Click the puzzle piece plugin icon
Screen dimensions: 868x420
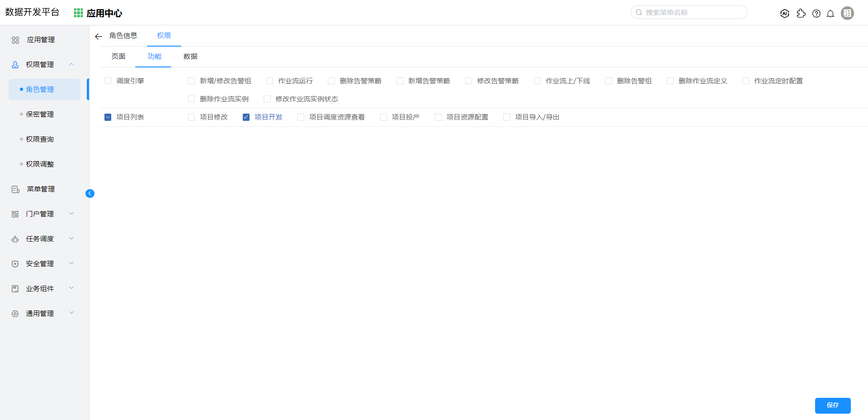click(x=801, y=14)
